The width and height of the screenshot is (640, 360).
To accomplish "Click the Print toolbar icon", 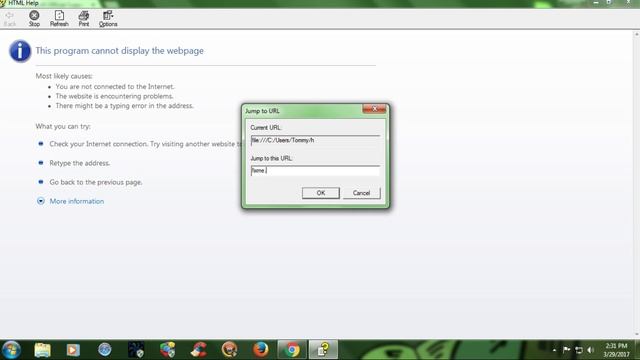I will tap(84, 19).
